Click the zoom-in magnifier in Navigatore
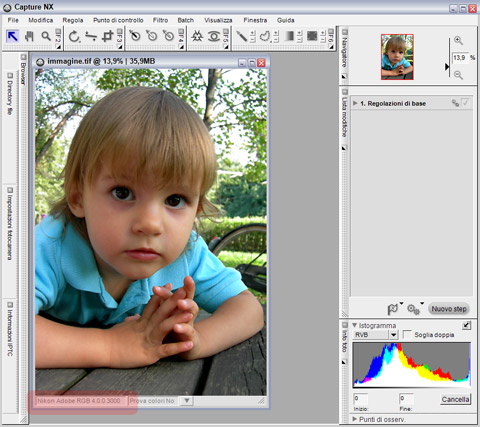 click(458, 41)
